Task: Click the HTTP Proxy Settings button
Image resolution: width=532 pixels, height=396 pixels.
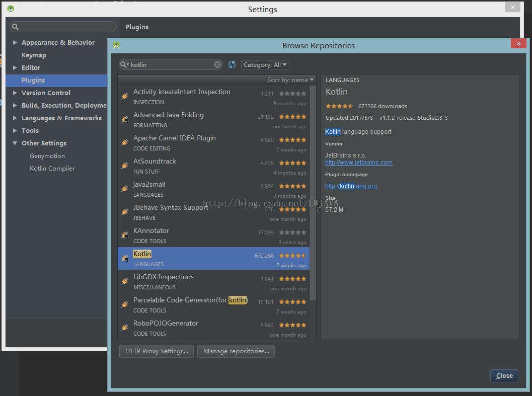Action: (157, 351)
